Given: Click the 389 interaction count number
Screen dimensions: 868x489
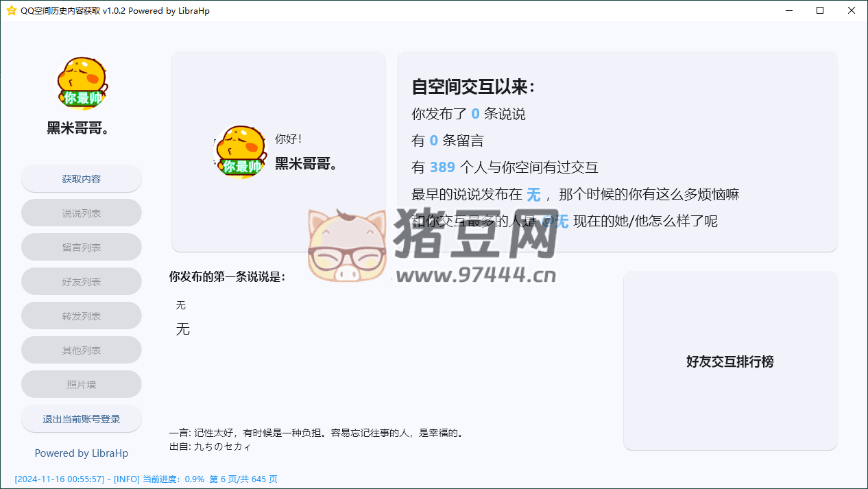Looking at the screenshot, I should pyautogui.click(x=442, y=167).
